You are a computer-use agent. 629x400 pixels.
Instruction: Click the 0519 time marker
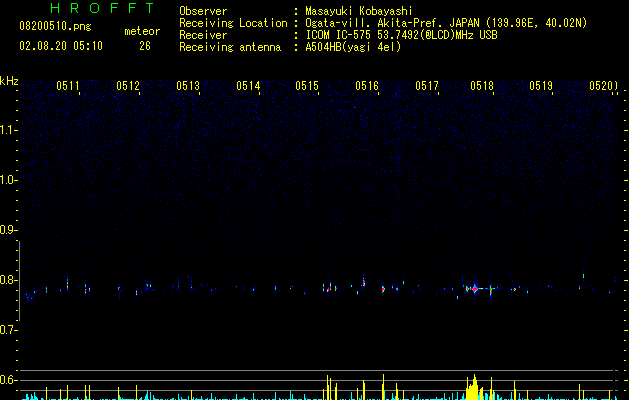[541, 86]
